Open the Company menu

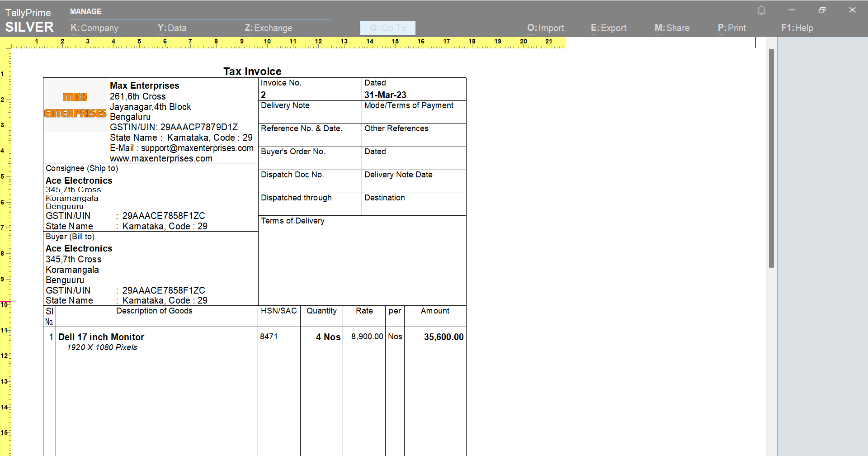[94, 28]
